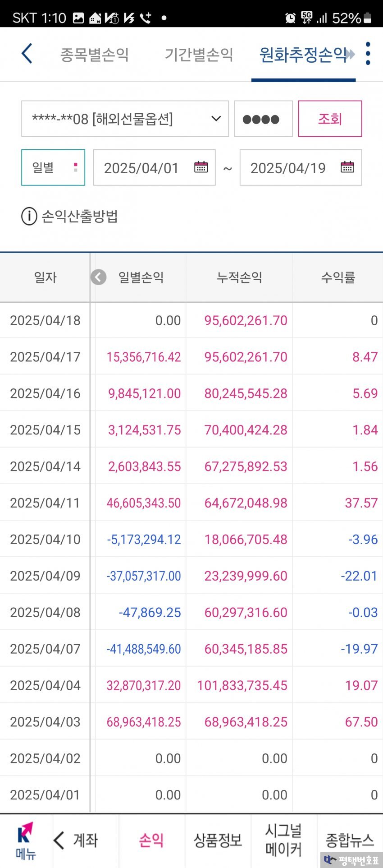The width and height of the screenshot is (383, 868).
Task: Tap the 조회 button
Action: [330, 119]
